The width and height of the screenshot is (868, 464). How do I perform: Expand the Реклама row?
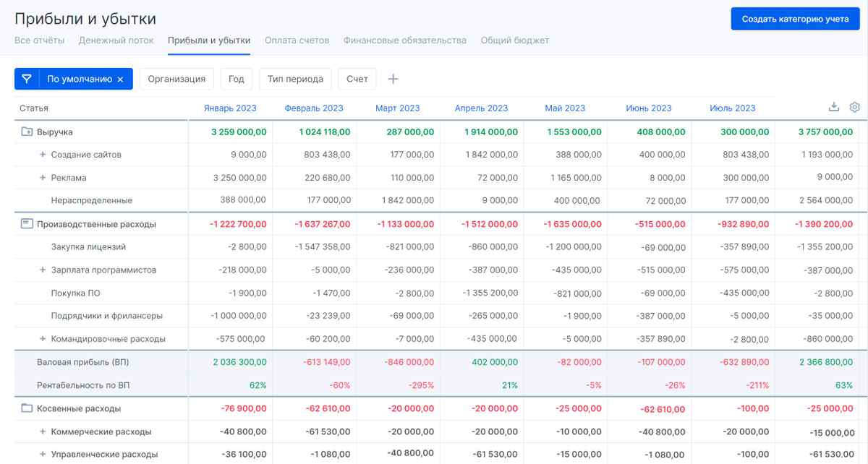(x=43, y=178)
